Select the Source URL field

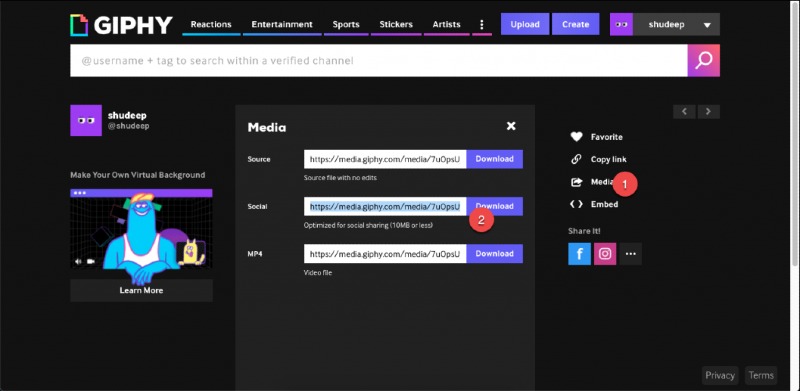385,159
